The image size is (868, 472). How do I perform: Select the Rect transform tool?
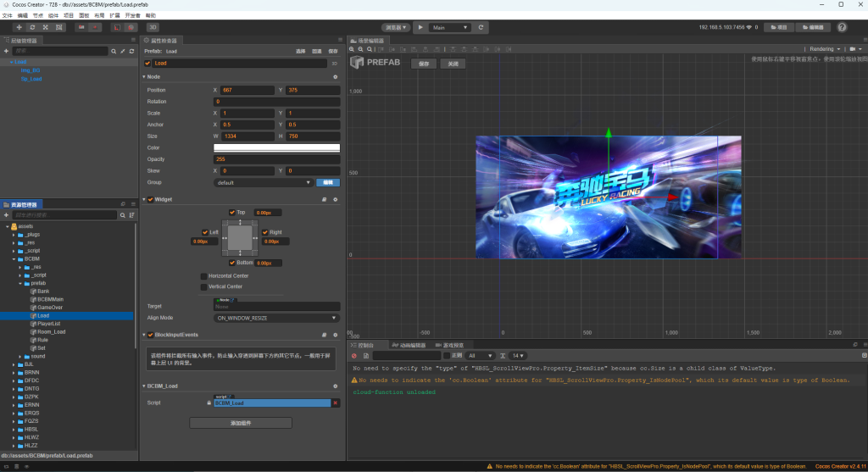(58, 27)
